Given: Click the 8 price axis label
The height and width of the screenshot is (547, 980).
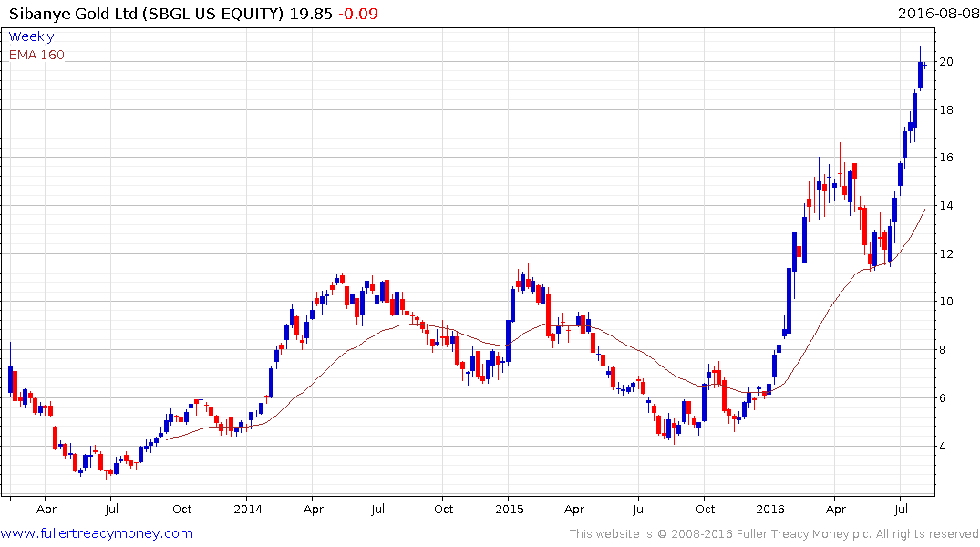Looking at the screenshot, I should tap(944, 349).
